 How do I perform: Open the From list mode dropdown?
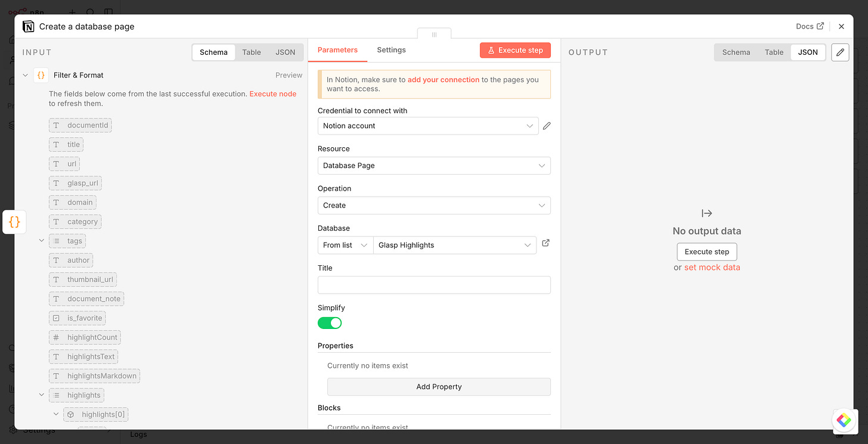click(x=345, y=245)
